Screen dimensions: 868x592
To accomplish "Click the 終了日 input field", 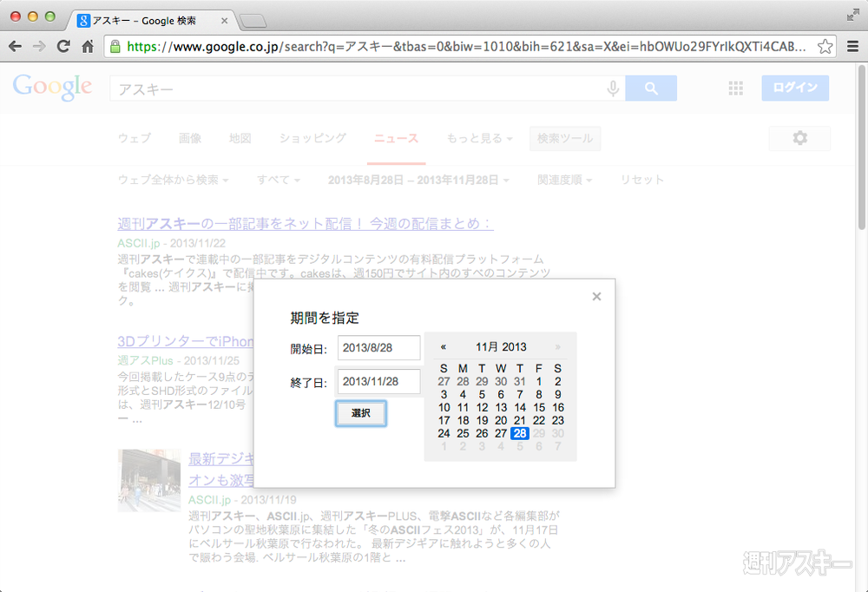I will pyautogui.click(x=378, y=382).
